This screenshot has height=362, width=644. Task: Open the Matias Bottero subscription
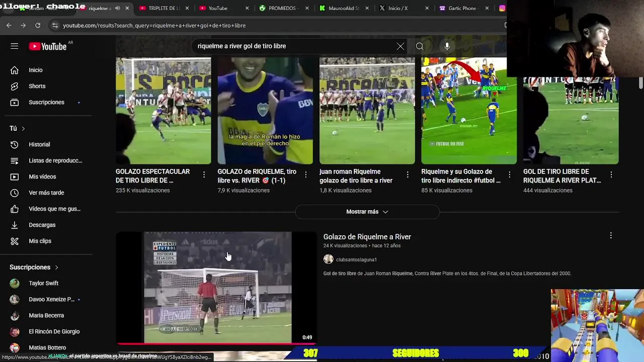tap(46, 347)
